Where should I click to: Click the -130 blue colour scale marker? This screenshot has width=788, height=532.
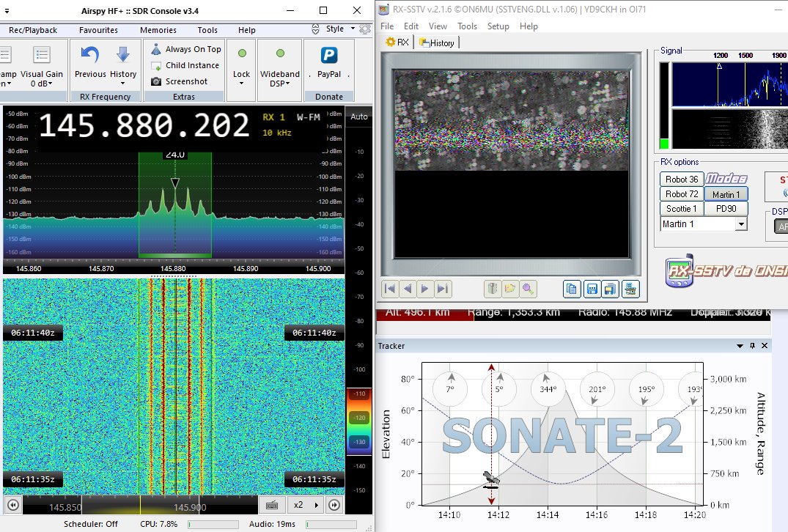pyautogui.click(x=359, y=442)
